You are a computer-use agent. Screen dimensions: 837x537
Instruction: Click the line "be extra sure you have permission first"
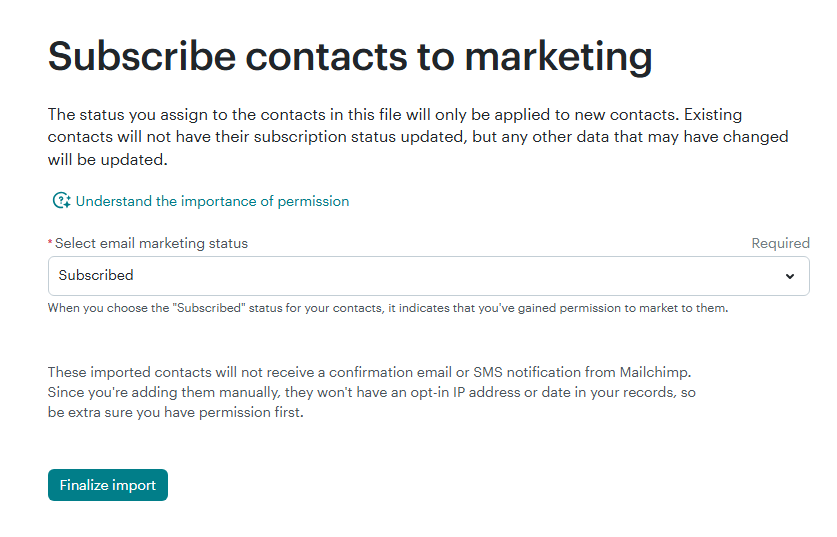click(175, 412)
